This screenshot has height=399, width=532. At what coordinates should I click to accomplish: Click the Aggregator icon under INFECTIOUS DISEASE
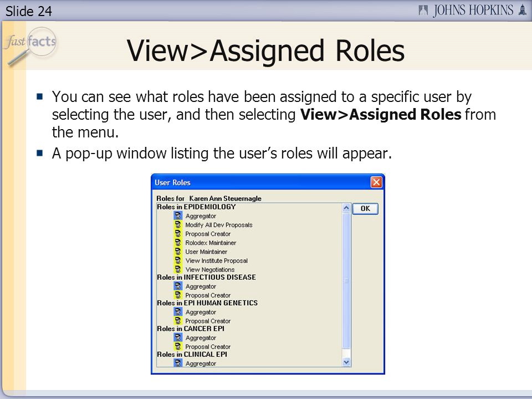(x=178, y=286)
